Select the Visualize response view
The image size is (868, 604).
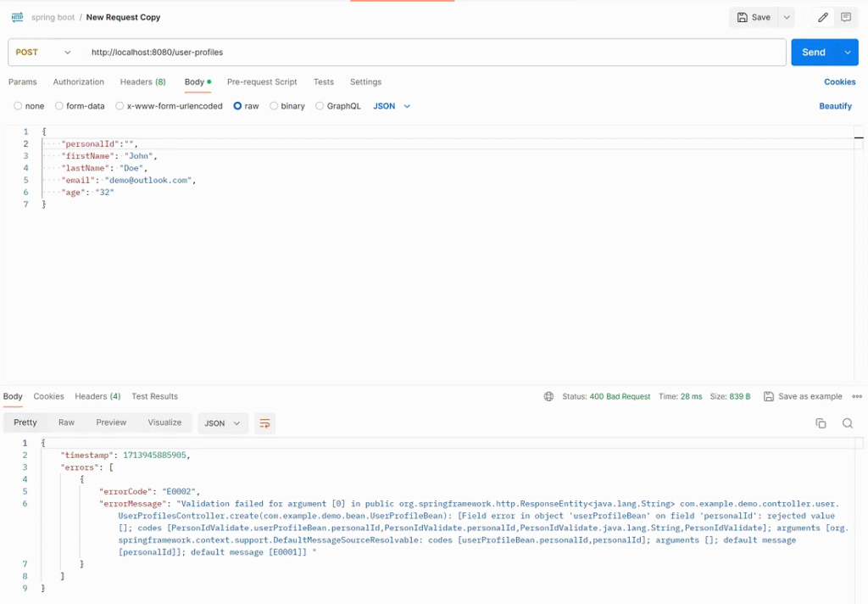click(164, 422)
